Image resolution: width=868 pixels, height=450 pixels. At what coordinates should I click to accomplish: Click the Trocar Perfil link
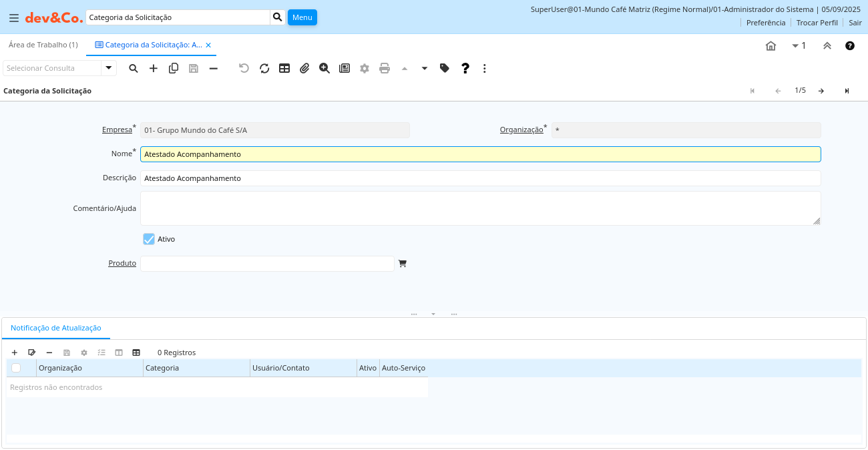(817, 23)
